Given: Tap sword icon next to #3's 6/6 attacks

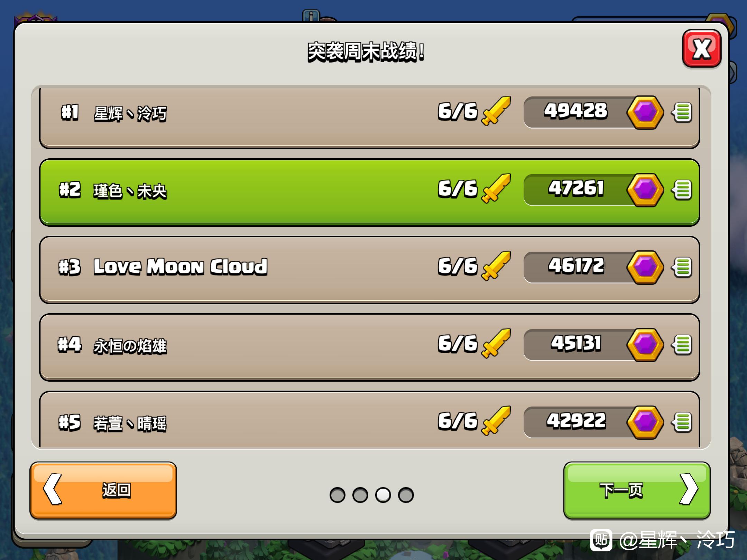Looking at the screenshot, I should click(496, 266).
